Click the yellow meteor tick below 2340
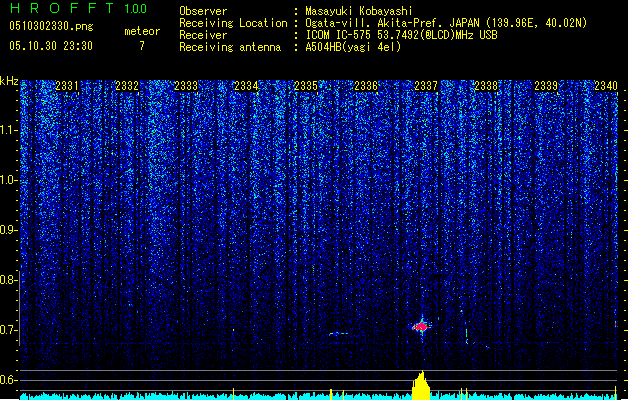The image size is (629, 400). coord(616,393)
